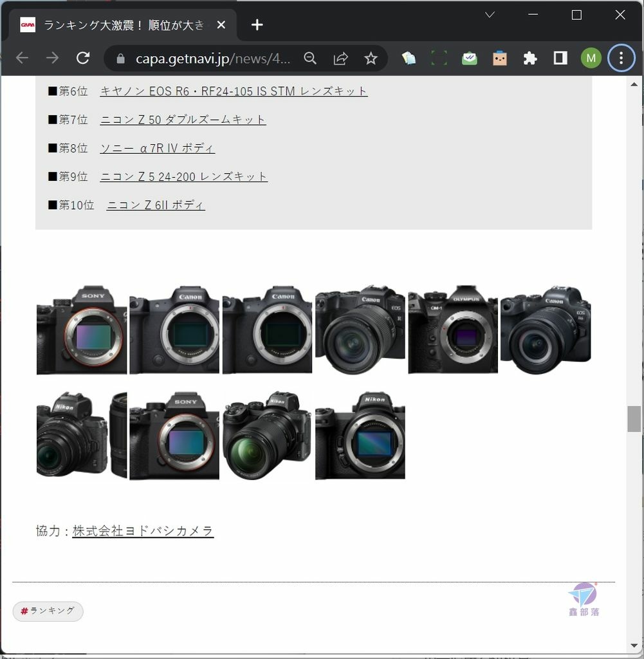The height and width of the screenshot is (659, 644).
Task: Go forward to the next page
Action: coord(52,58)
